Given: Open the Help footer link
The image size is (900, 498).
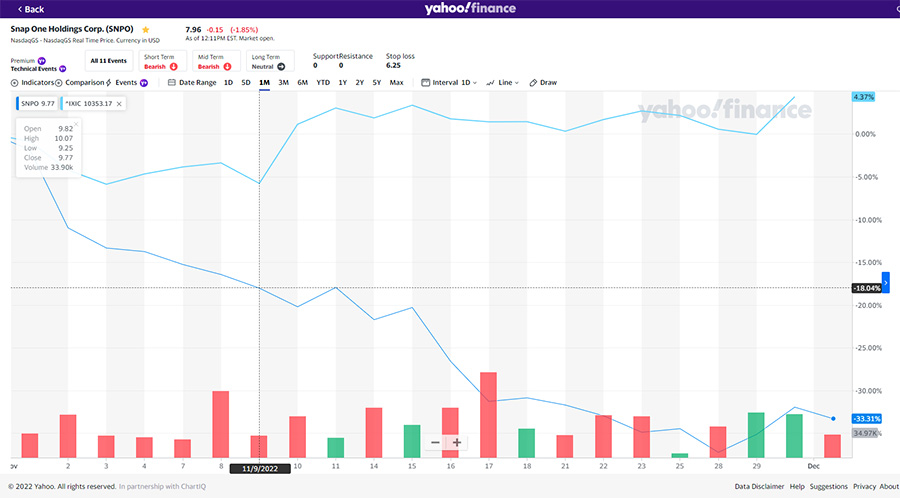Looking at the screenshot, I should tap(797, 487).
